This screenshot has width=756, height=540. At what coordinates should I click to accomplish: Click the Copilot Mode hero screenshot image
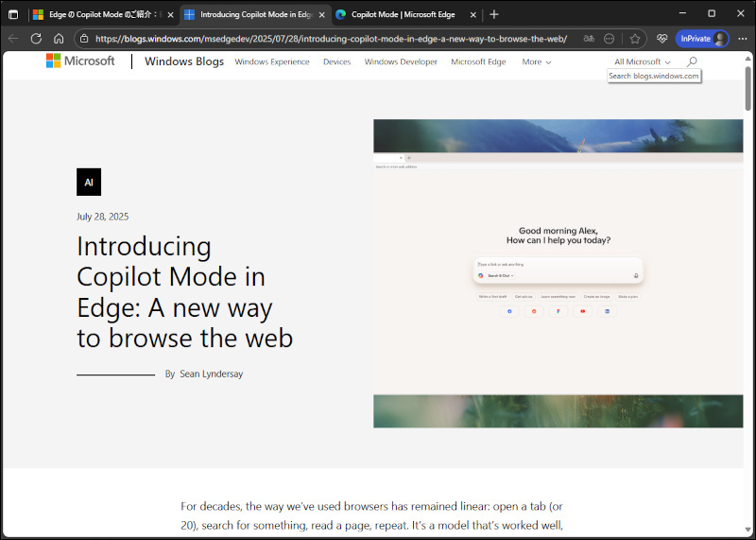(x=558, y=273)
